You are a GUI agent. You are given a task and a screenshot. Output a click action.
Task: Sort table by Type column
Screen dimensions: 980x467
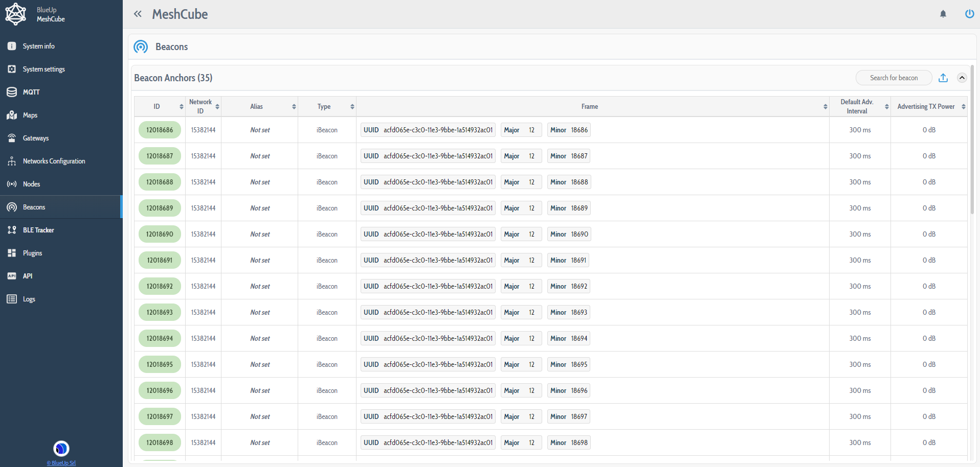352,106
